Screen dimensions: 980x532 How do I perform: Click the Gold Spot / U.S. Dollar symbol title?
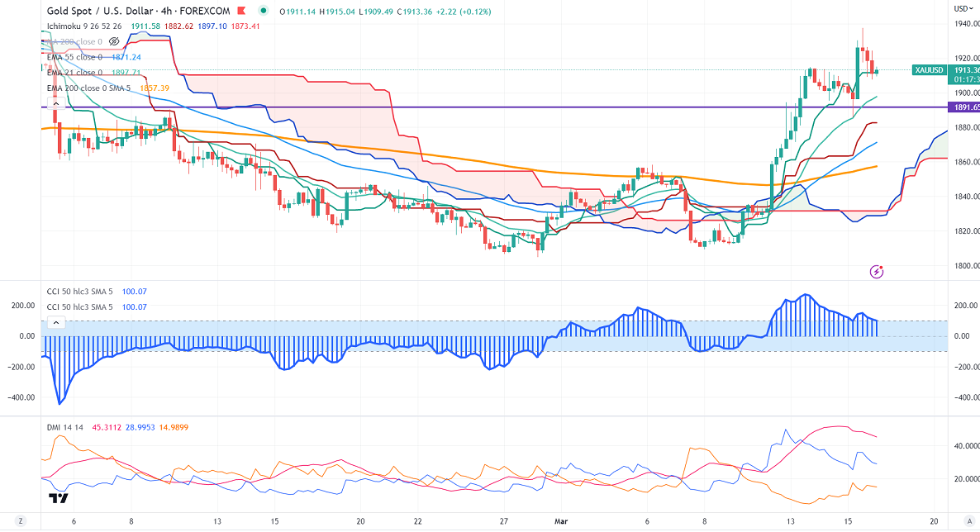pyautogui.click(x=103, y=12)
